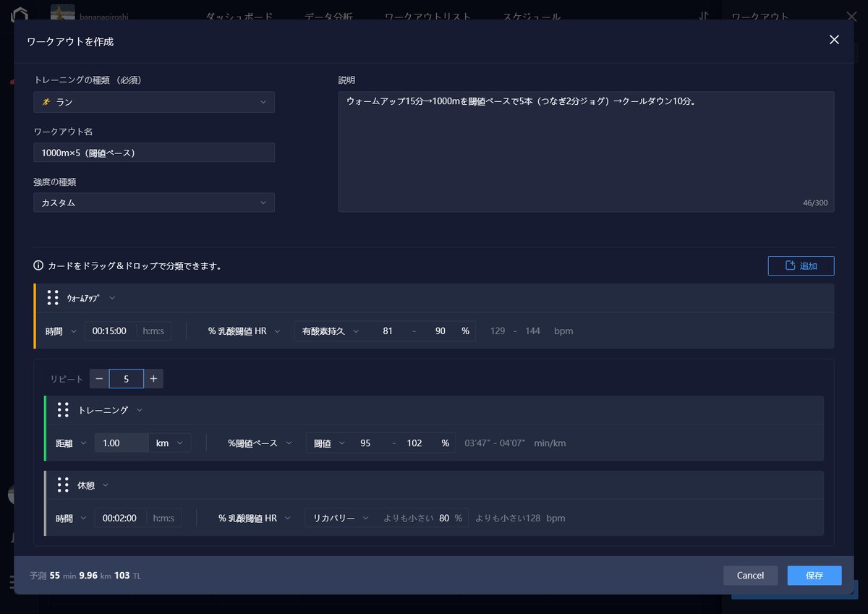The height and width of the screenshot is (614, 868).
Task: Click the Cancel button
Action: pyautogui.click(x=750, y=576)
